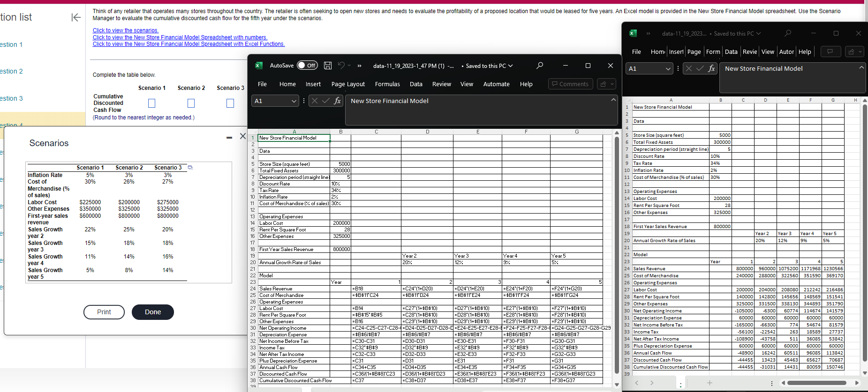The height and width of the screenshot is (392, 868).
Task: Open Help tab in middle Excel window
Action: point(526,84)
